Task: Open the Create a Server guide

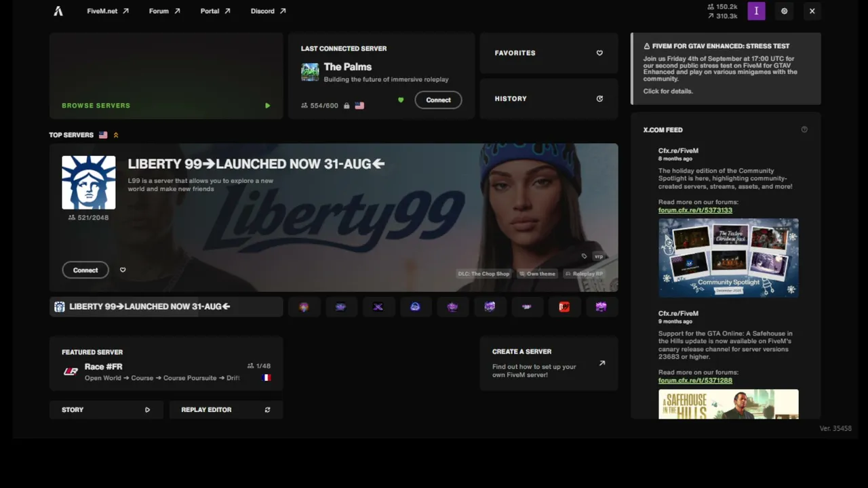Action: [549, 364]
